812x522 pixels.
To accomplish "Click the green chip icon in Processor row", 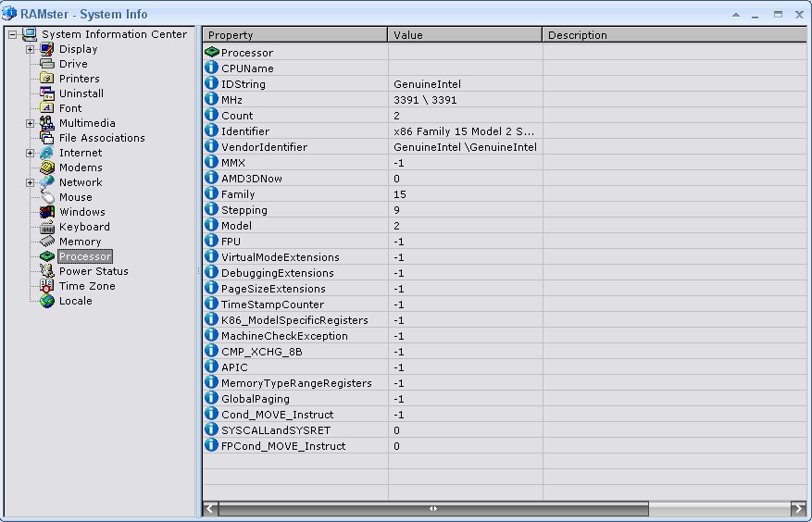I will tap(212, 53).
